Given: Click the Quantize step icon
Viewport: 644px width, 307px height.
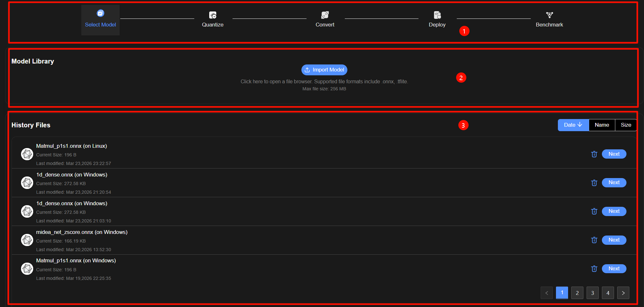Looking at the screenshot, I should click(x=212, y=15).
